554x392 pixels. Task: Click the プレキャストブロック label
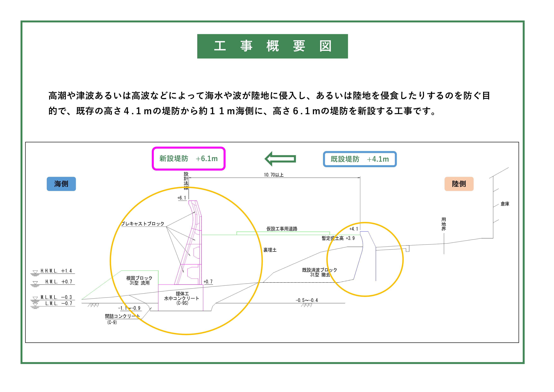pos(143,224)
